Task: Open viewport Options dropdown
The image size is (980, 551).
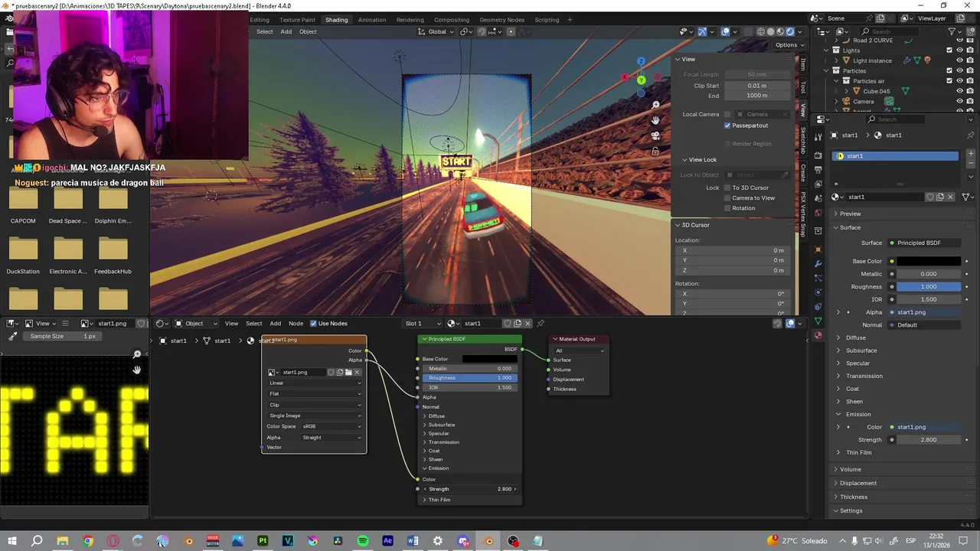Action: (x=789, y=45)
